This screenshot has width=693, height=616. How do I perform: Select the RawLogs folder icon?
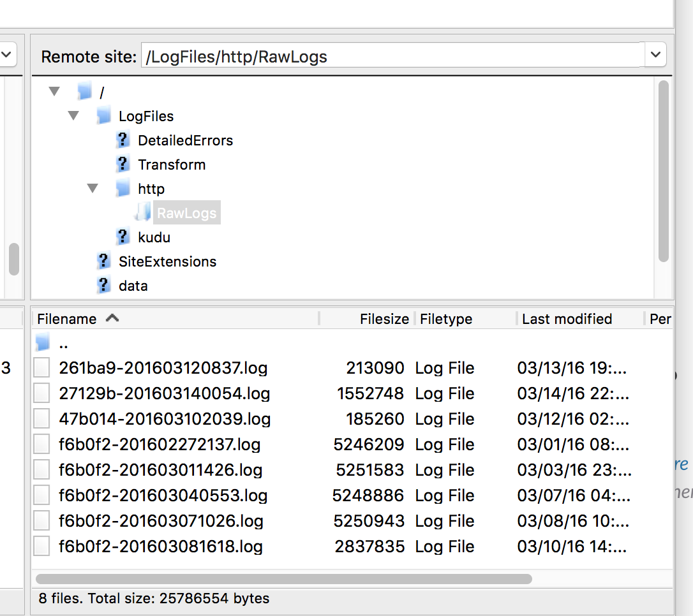pos(142,212)
